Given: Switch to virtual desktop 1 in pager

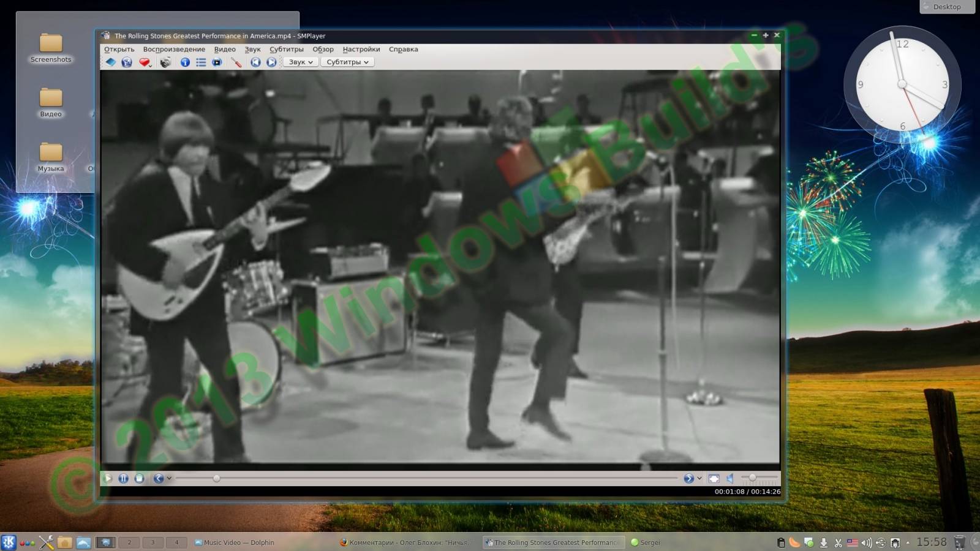Looking at the screenshot, I should (105, 542).
